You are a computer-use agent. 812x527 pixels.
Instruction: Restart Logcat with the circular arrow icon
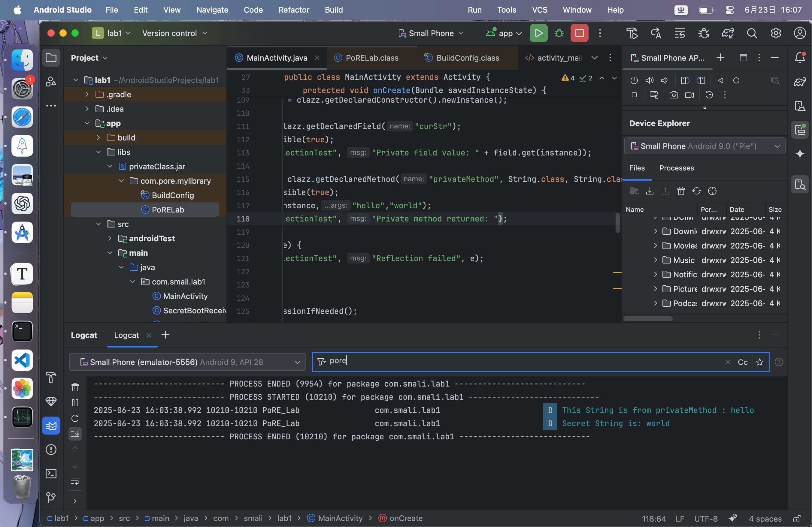(x=75, y=418)
